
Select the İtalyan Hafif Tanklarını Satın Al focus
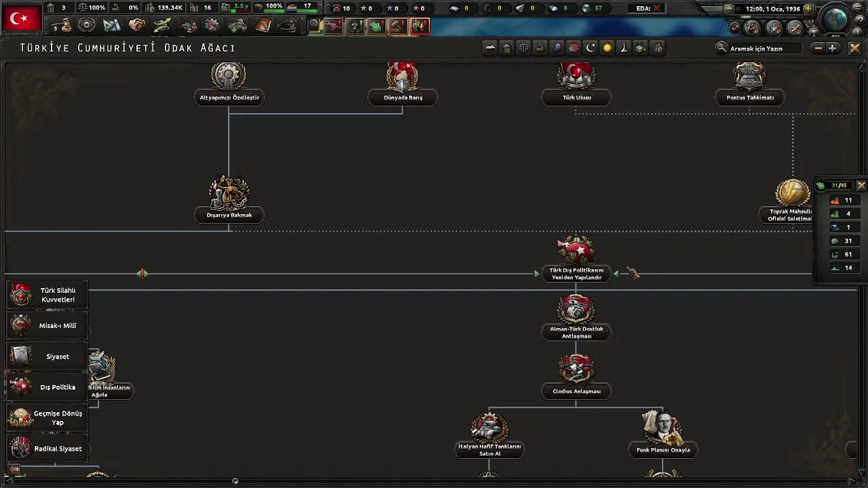coord(490,435)
